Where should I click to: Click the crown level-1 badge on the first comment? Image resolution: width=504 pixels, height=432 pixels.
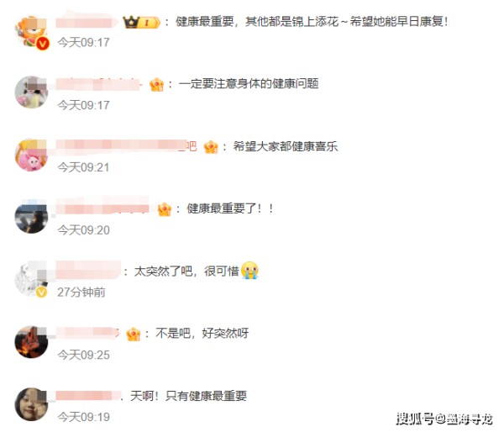[x=142, y=22]
